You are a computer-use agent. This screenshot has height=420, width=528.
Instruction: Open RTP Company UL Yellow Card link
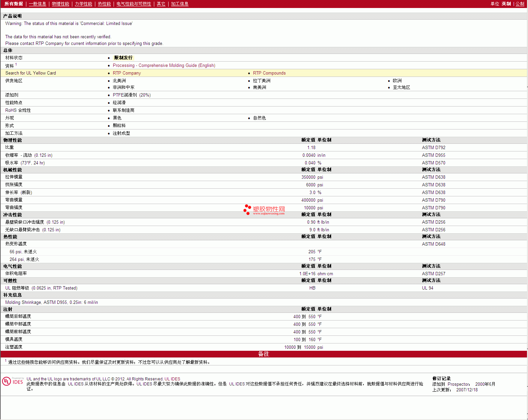coord(127,73)
